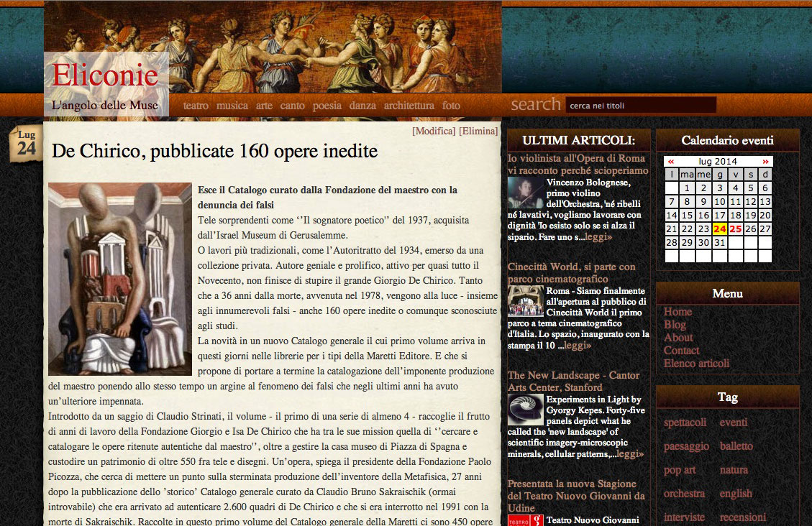Open the architettura section
Screen dimensions: 812x526
[409, 106]
